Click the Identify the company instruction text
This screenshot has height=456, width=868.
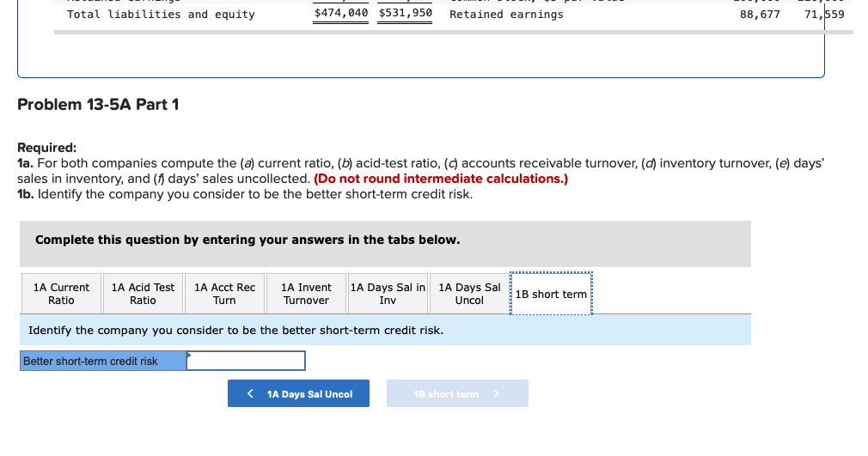235,331
